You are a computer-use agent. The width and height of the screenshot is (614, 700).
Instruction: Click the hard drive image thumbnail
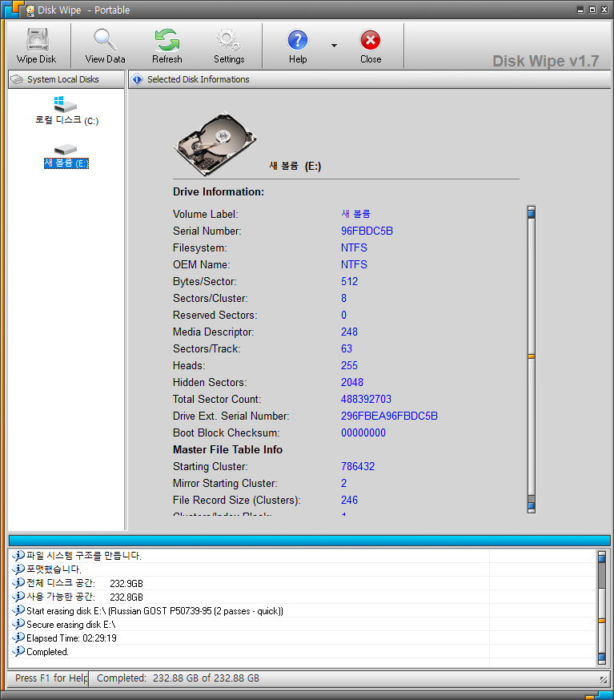click(215, 143)
